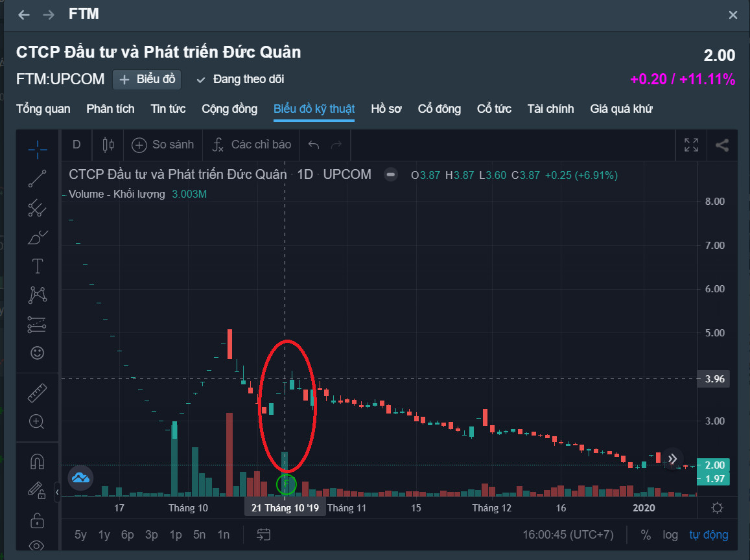
Task: Toggle Đang theo dõi following status
Action: point(240,79)
